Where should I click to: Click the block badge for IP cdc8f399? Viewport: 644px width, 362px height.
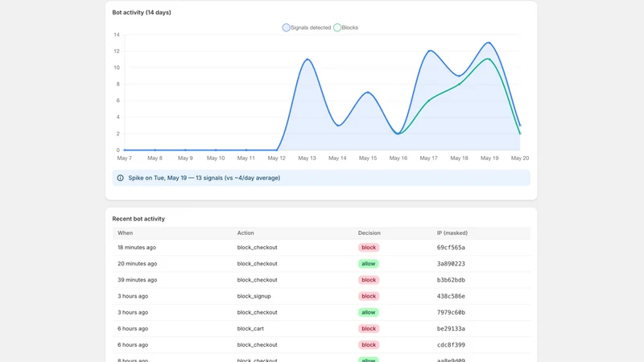point(369,345)
